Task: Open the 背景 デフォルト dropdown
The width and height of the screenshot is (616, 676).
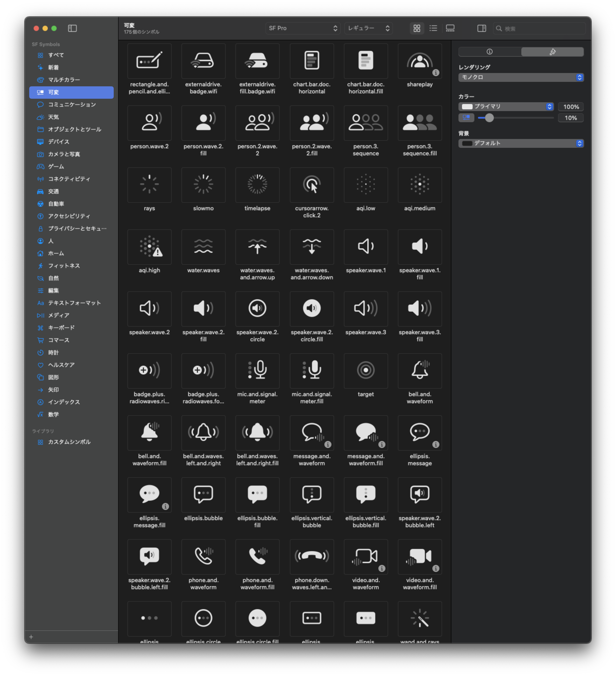Action: click(520, 143)
